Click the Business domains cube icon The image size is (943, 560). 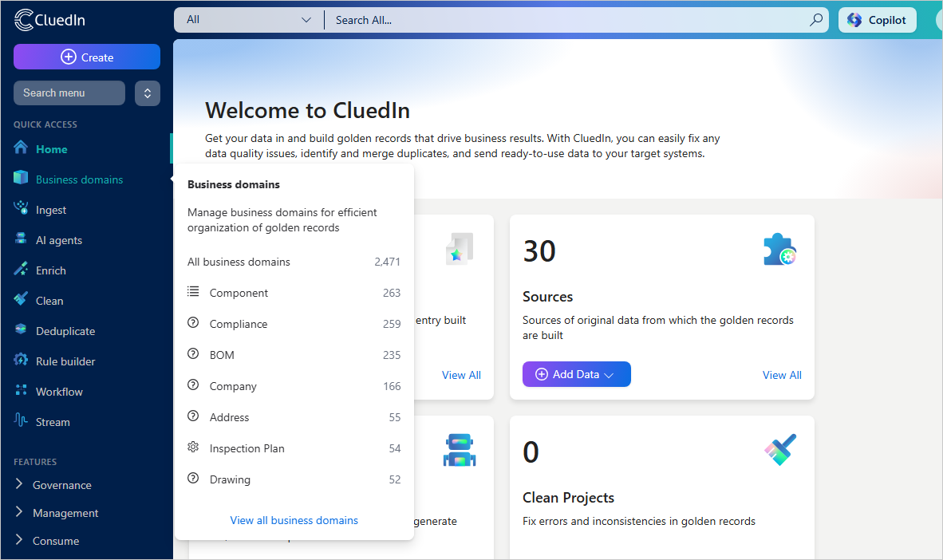21,177
